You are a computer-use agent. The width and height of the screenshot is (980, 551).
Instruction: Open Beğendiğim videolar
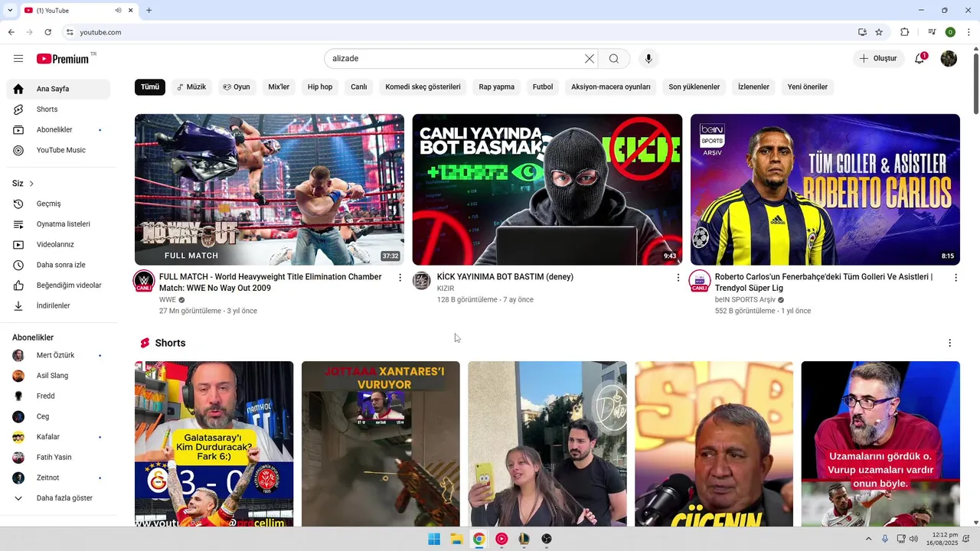tap(58, 285)
